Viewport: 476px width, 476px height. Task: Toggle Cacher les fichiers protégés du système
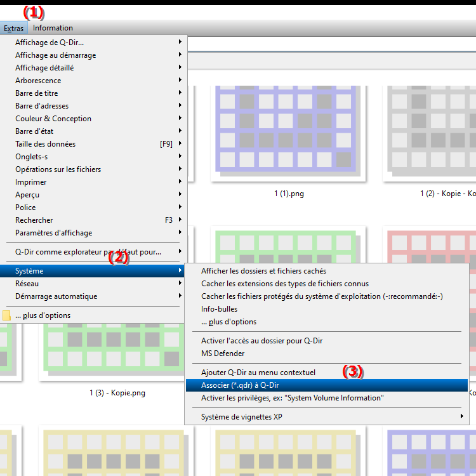pos(327,296)
